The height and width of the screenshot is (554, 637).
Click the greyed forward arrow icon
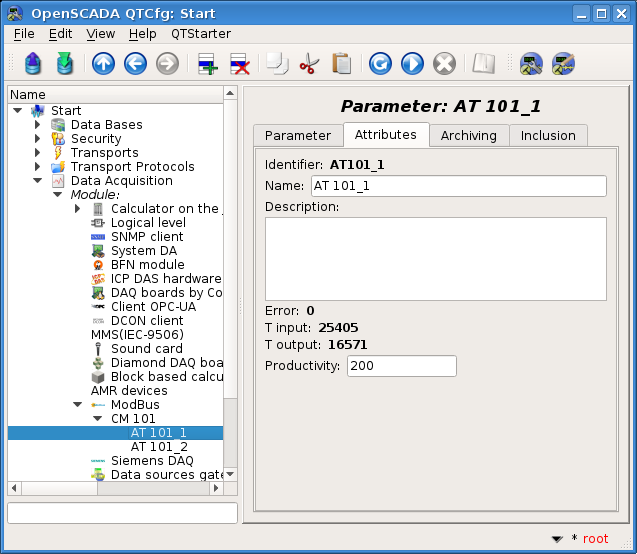click(167, 64)
